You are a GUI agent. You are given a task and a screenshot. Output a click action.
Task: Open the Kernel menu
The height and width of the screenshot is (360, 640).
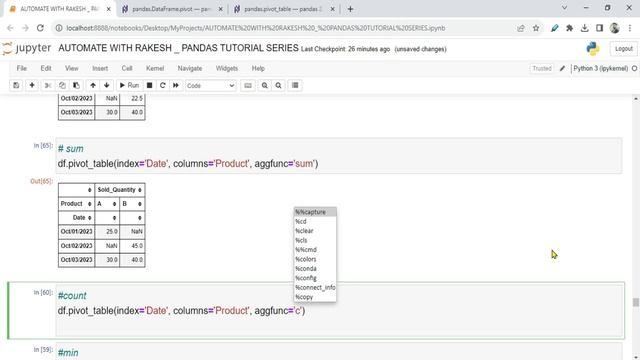click(155, 68)
